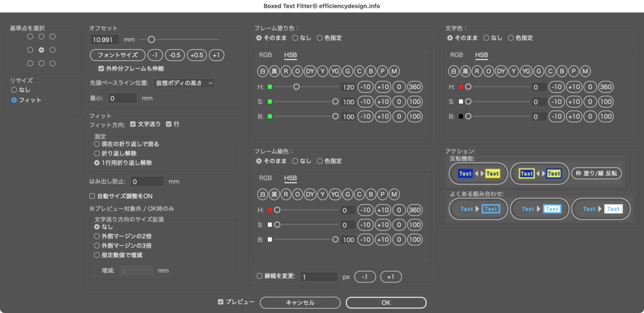This screenshot has height=313, width=644.
Task: Switch frame stroke color to RGB tab
Action: coord(265,178)
